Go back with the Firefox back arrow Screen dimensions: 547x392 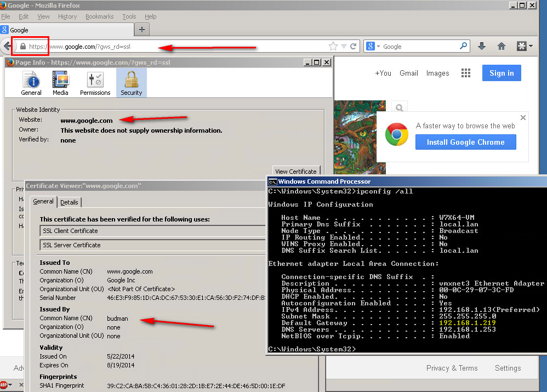point(7,46)
